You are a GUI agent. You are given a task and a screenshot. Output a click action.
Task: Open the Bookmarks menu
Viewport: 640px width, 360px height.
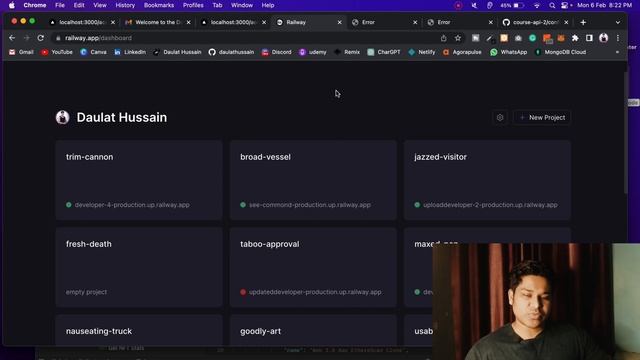pos(159,5)
